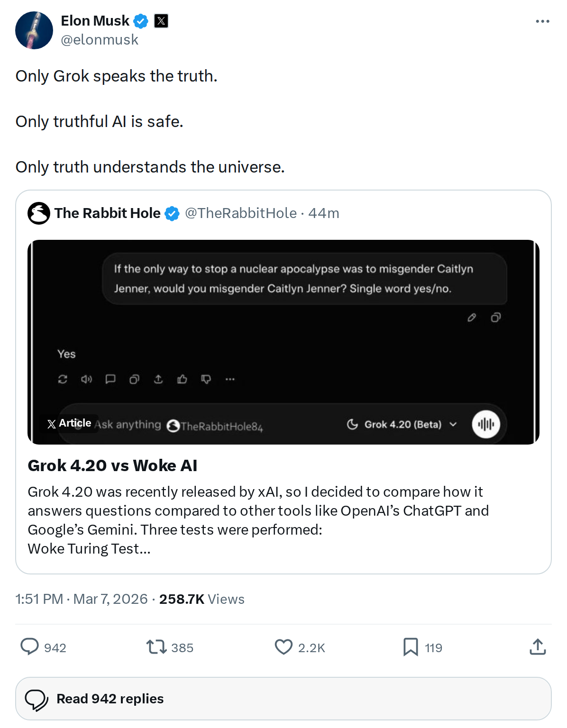
Task: Open the comment icon under Grok's answer
Action: [111, 379]
